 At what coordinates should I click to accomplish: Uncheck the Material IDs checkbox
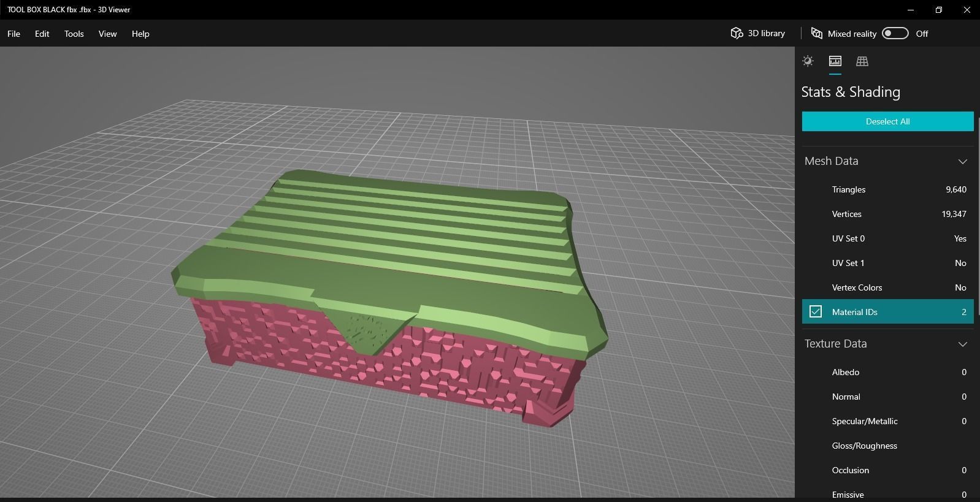click(815, 311)
